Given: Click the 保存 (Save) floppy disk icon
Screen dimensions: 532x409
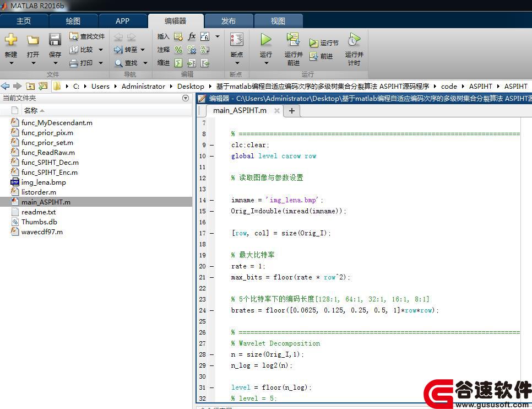Looking at the screenshot, I should (55, 39).
